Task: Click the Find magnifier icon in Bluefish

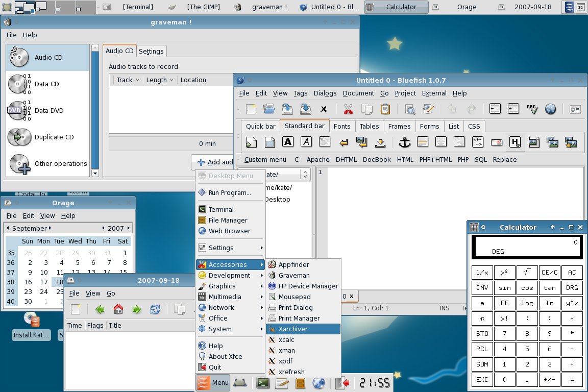Action: 410,109
